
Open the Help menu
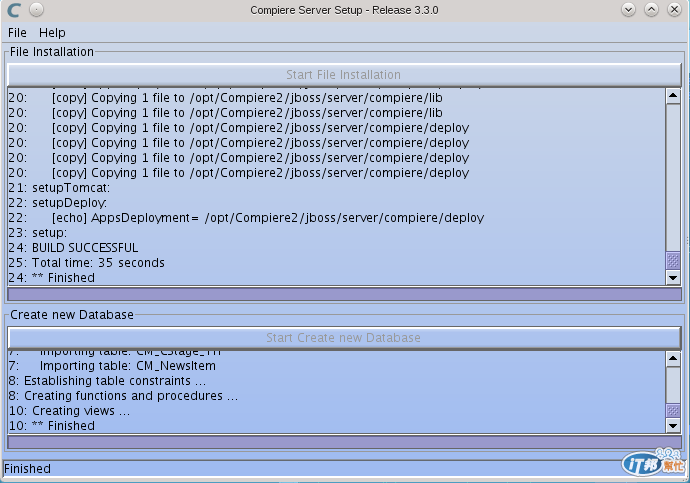click(52, 33)
